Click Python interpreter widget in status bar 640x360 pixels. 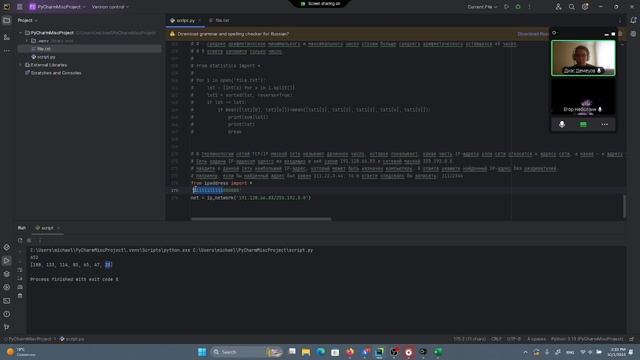[x=587, y=339]
